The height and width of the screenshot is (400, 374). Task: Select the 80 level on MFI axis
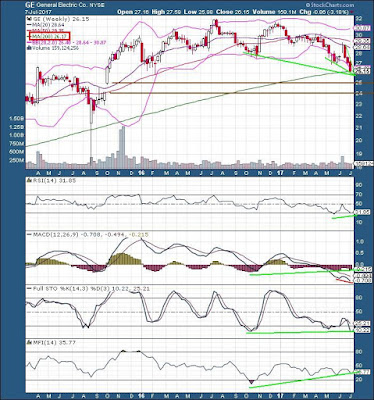coord(359,351)
